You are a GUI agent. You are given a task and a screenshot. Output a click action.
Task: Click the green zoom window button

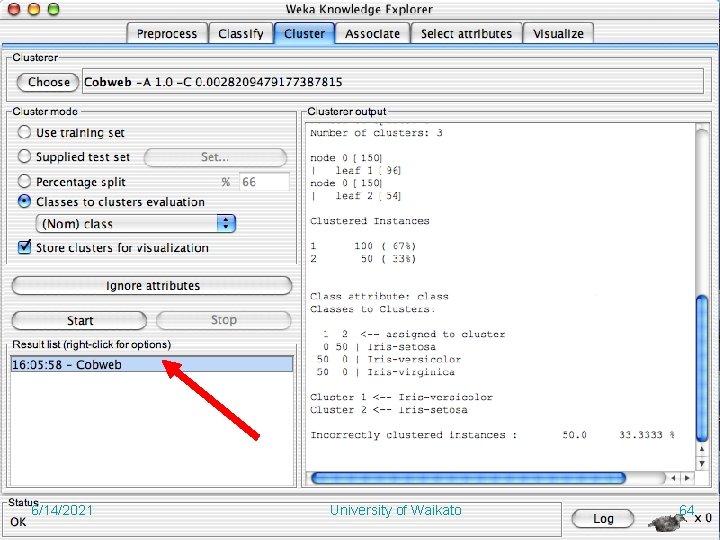tap(54, 9)
